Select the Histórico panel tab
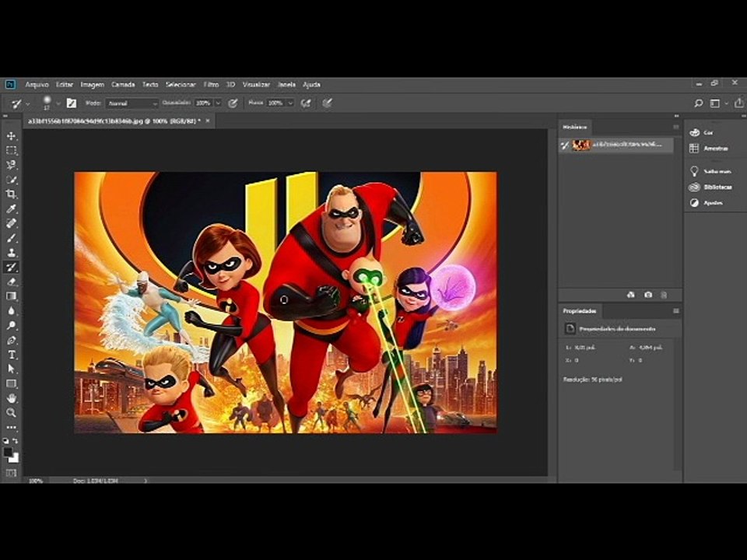The image size is (747, 560). click(x=574, y=127)
